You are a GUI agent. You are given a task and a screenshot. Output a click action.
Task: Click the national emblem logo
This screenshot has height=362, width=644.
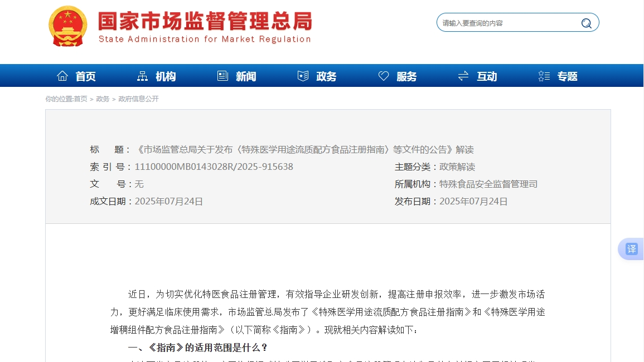(67, 26)
